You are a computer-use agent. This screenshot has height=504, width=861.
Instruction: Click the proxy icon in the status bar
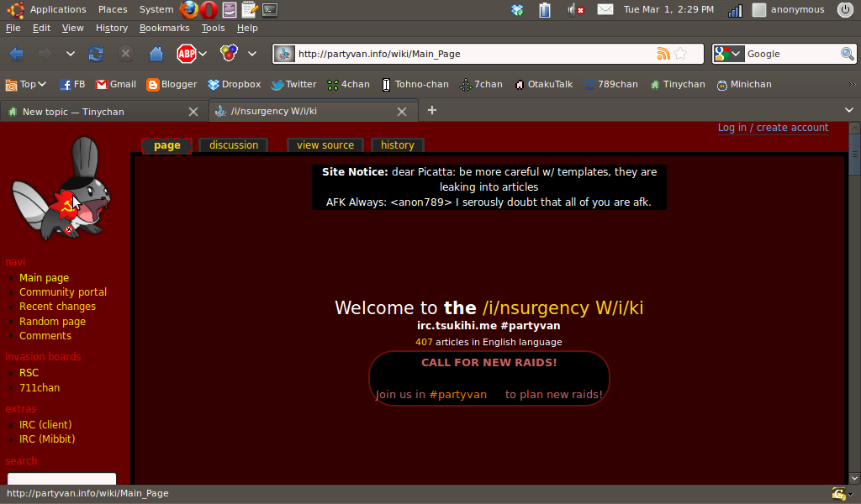[x=840, y=494]
